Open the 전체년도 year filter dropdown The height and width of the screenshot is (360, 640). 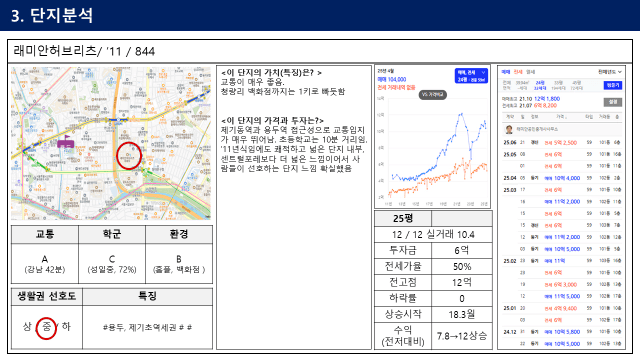coord(610,72)
